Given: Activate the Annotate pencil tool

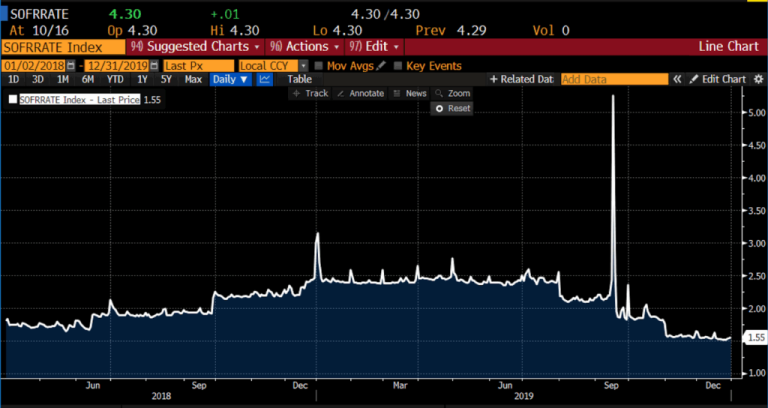Looking at the screenshot, I should click(x=360, y=93).
